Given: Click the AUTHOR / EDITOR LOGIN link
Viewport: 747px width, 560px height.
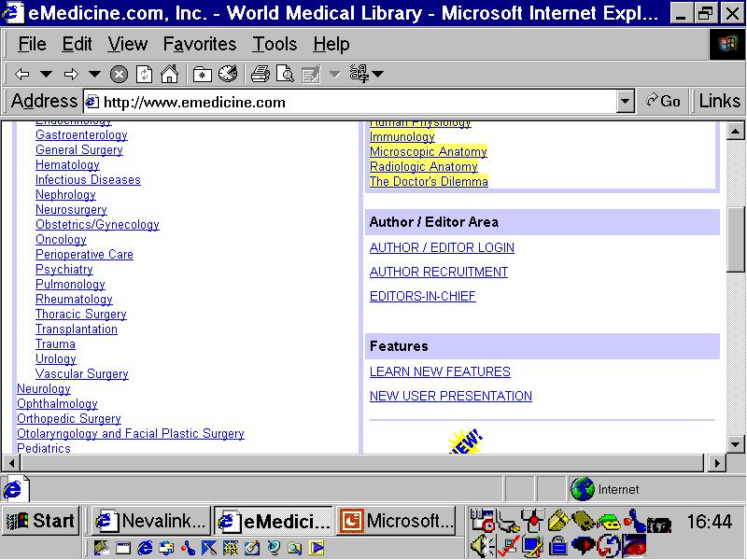Looking at the screenshot, I should click(442, 247).
